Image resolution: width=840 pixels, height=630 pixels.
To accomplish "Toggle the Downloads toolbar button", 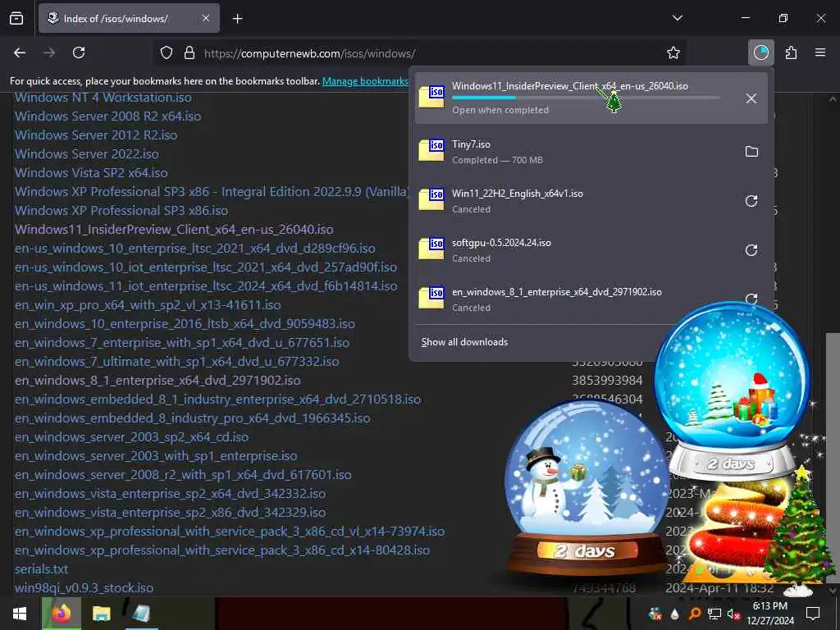I will click(760, 52).
